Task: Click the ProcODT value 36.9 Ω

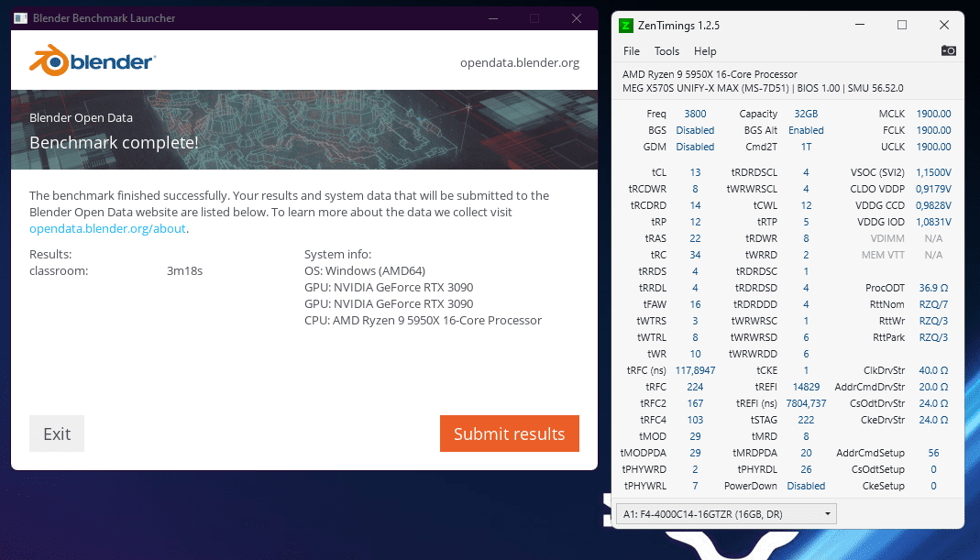Action: (934, 288)
